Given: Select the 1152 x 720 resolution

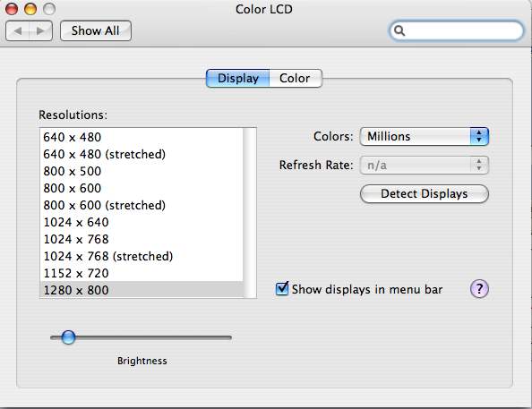Looking at the screenshot, I should click(142, 273).
